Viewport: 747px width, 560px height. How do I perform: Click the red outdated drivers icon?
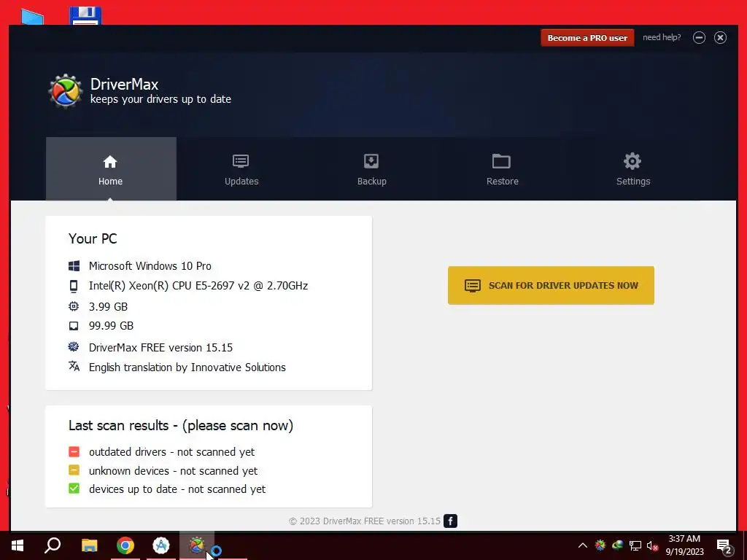pyautogui.click(x=74, y=451)
